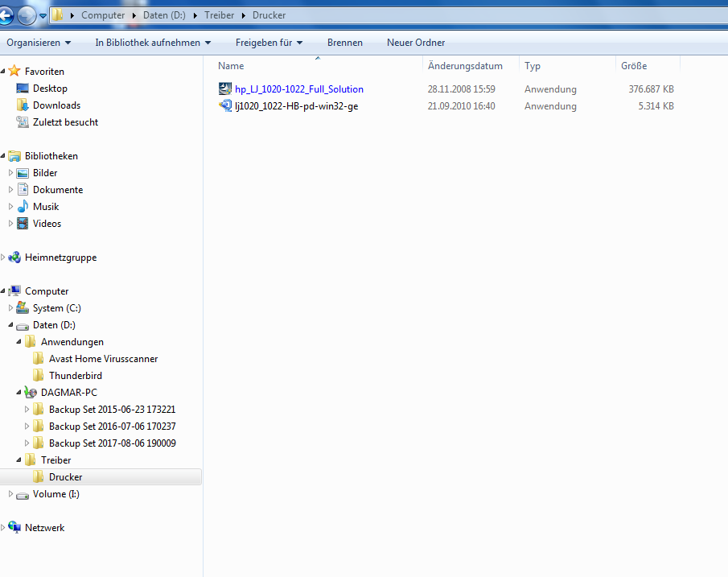
Task: Expand Backup Set 2015-06-23 173221
Action: (27, 410)
